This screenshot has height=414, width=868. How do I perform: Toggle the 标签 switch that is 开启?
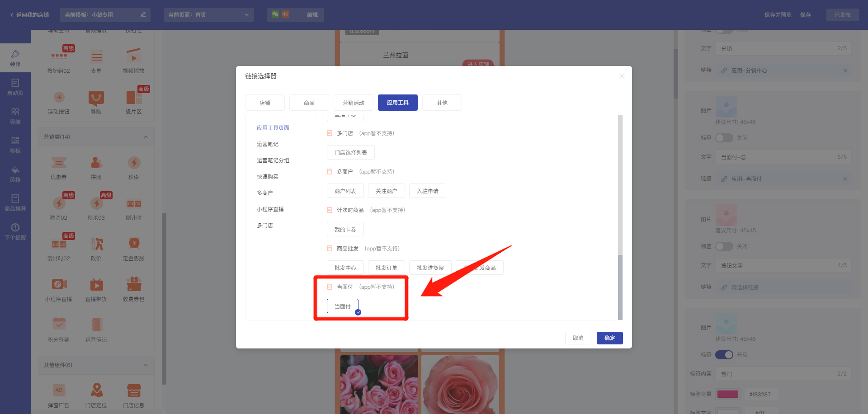724,355
